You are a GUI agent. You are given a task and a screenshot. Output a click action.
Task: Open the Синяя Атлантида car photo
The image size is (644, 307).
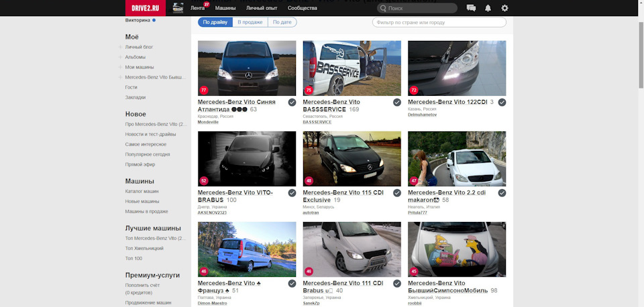click(247, 68)
